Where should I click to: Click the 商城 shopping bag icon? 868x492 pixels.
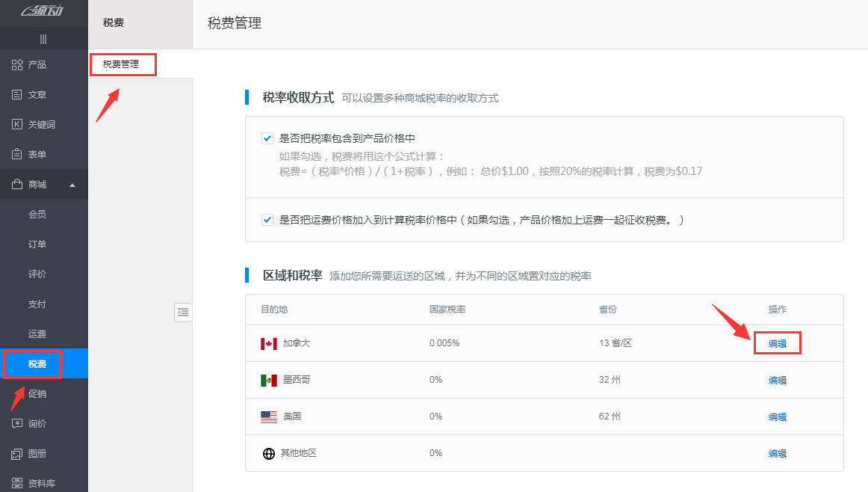click(x=17, y=185)
